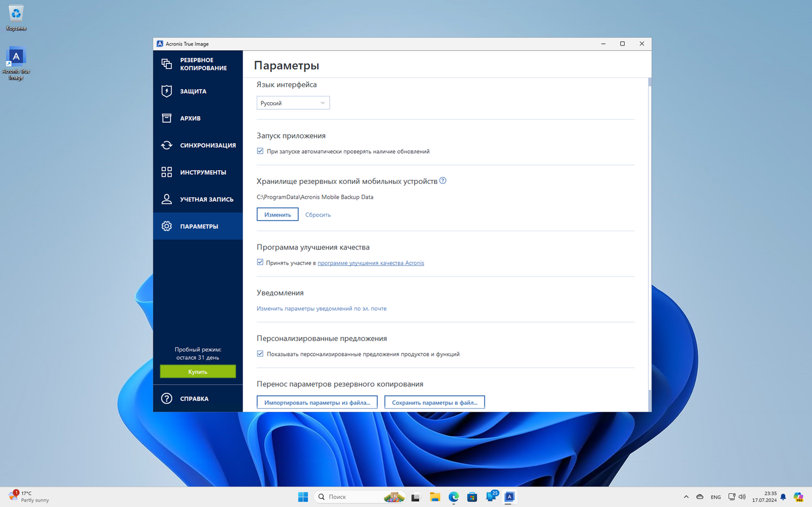Open the УЧЕТНАЯ ЗАПИСЬ section
This screenshot has width=812, height=507.
tap(198, 199)
